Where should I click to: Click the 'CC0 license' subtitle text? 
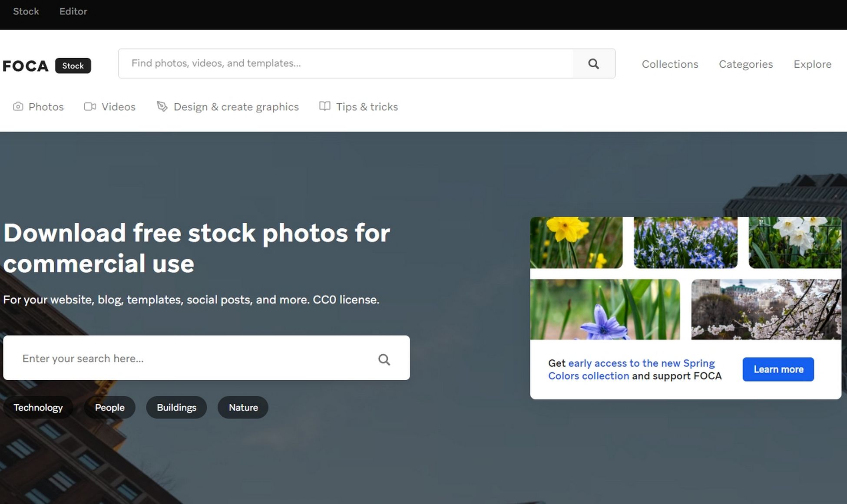(346, 300)
